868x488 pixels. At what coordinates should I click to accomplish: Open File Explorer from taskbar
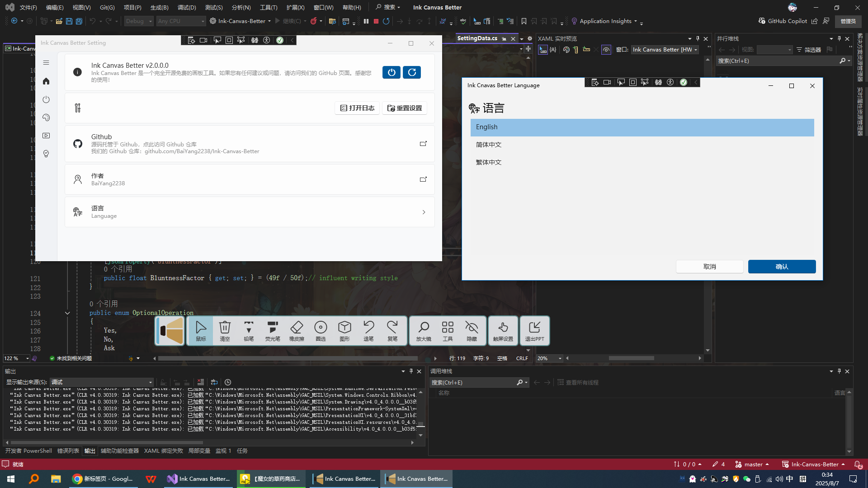tap(56, 479)
